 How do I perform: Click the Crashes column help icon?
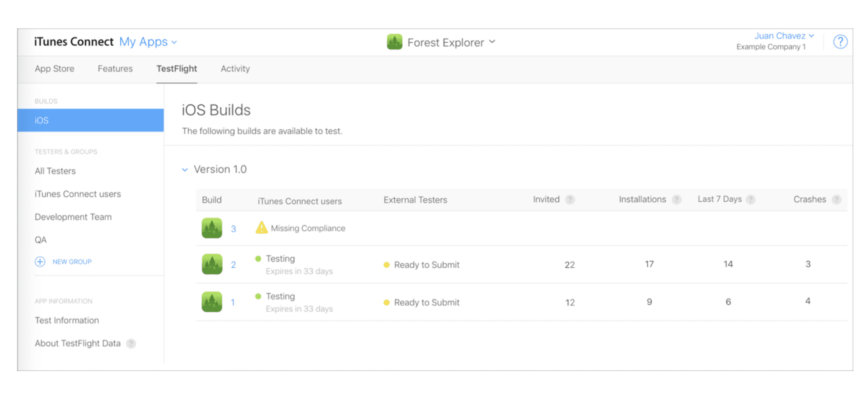[836, 199]
